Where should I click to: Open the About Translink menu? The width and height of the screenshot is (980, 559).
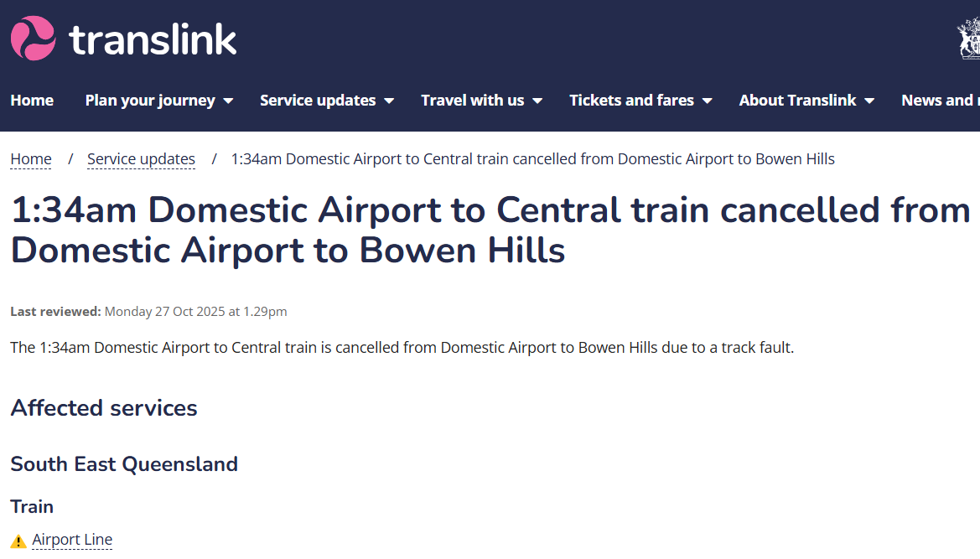point(797,101)
